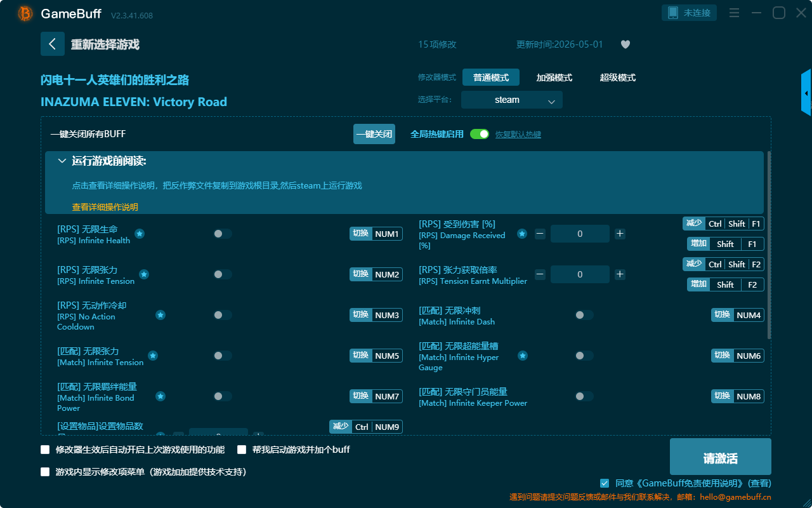Screen dimensions: 812x508
Task: Click the 15项修改 count text
Action: tap(437, 44)
